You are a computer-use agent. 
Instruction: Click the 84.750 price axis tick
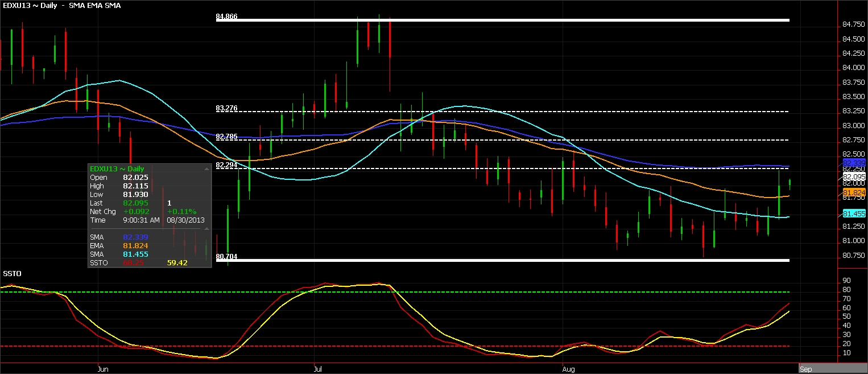point(853,24)
